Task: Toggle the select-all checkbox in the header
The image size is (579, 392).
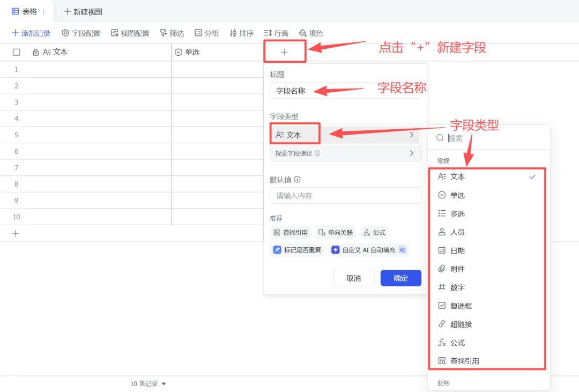Action: [16, 52]
